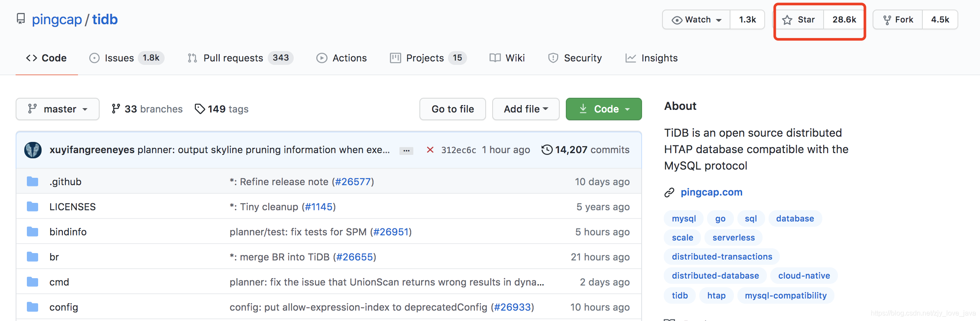Image resolution: width=980 pixels, height=321 pixels.
Task: Select the scale topic tag
Action: coord(682,238)
